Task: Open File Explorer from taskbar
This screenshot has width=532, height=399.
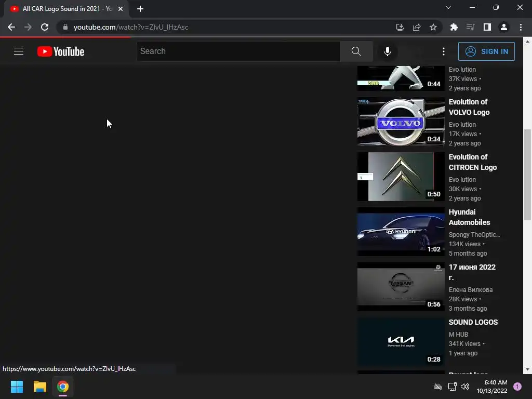Action: pyautogui.click(x=39, y=387)
